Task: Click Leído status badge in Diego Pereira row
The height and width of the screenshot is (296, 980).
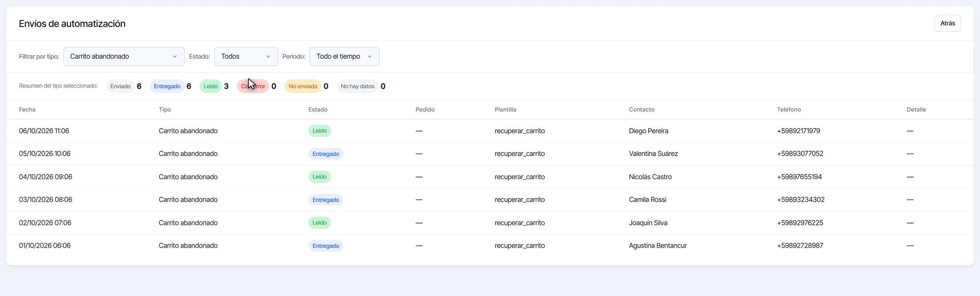Action: point(320,131)
